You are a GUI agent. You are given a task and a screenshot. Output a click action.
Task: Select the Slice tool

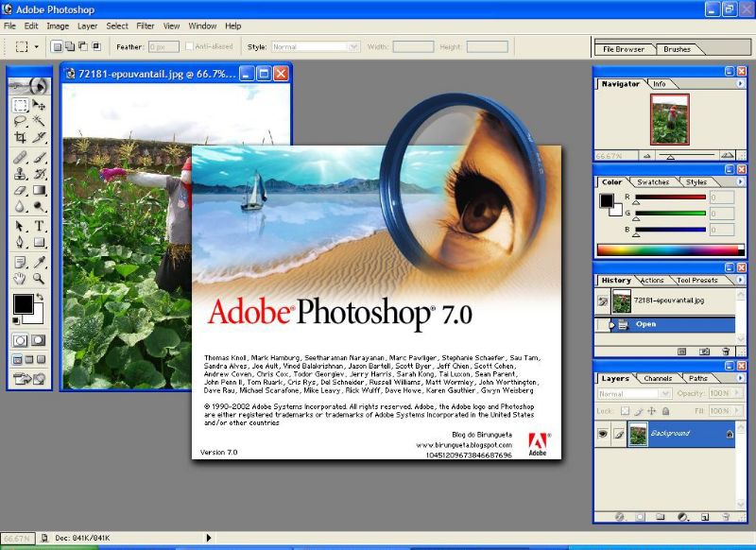coord(39,137)
